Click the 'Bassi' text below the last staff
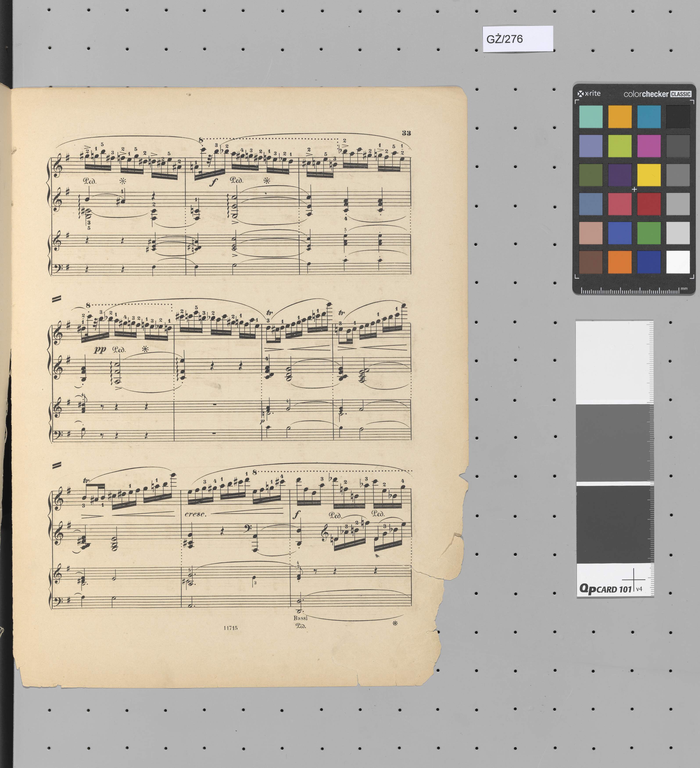This screenshot has height=768, width=700. click(301, 618)
